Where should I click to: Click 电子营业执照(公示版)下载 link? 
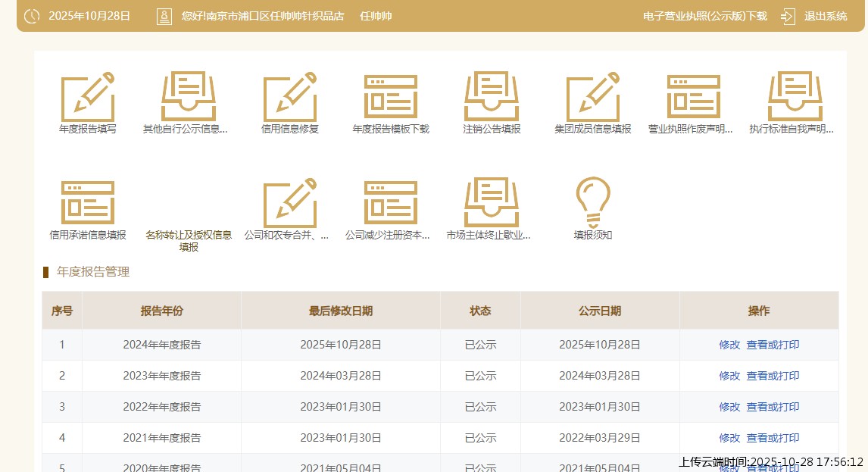coord(704,16)
